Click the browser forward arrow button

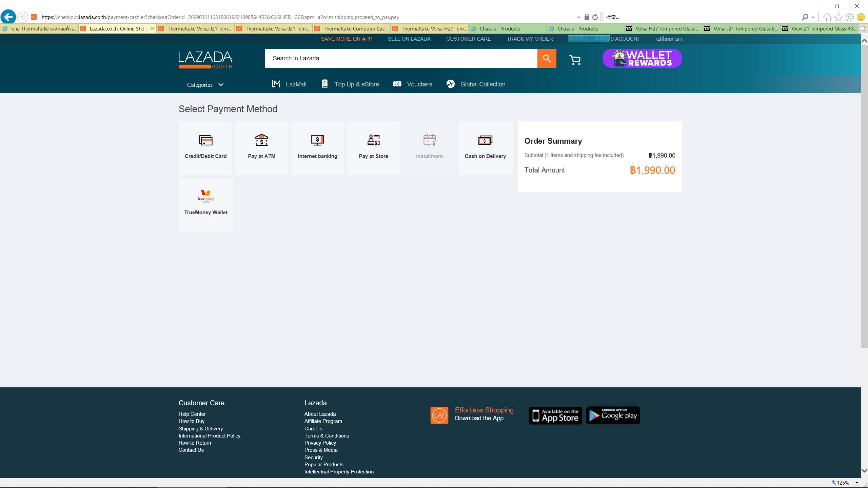click(22, 17)
